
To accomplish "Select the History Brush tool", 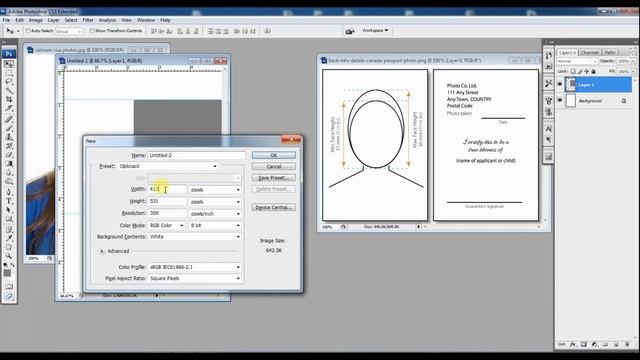I will coord(9,146).
